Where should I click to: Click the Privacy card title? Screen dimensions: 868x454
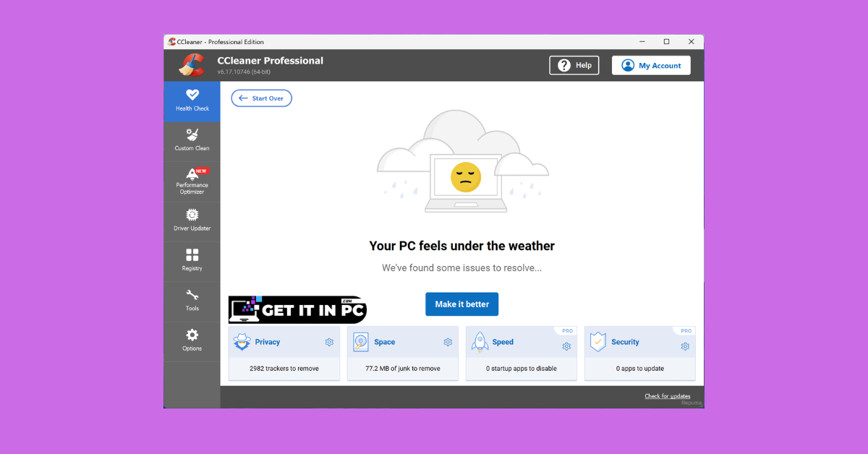click(268, 342)
